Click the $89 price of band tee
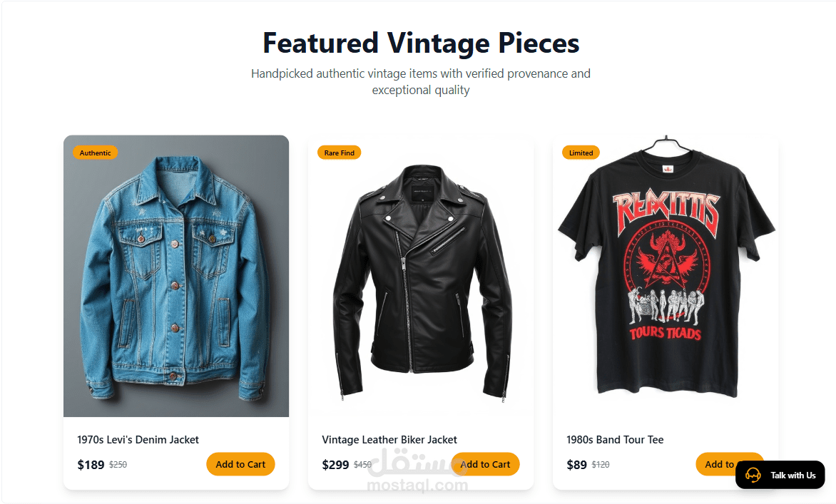This screenshot has width=836, height=504. pos(576,465)
